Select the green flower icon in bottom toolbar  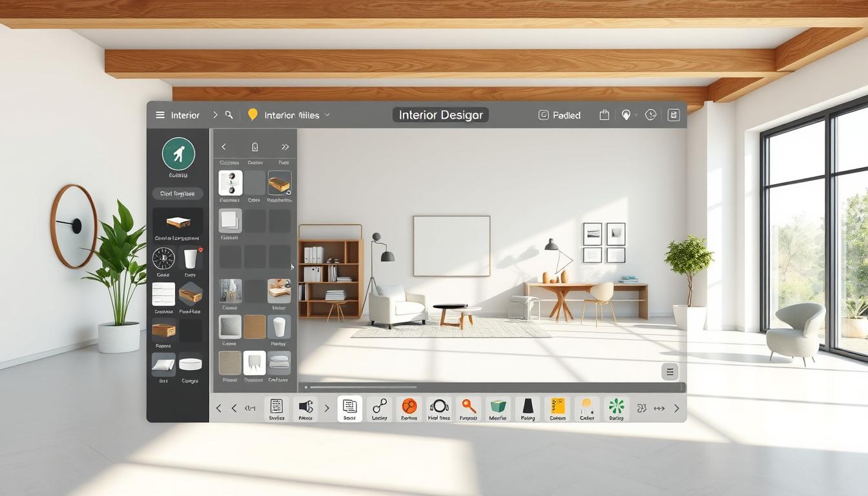tap(616, 408)
